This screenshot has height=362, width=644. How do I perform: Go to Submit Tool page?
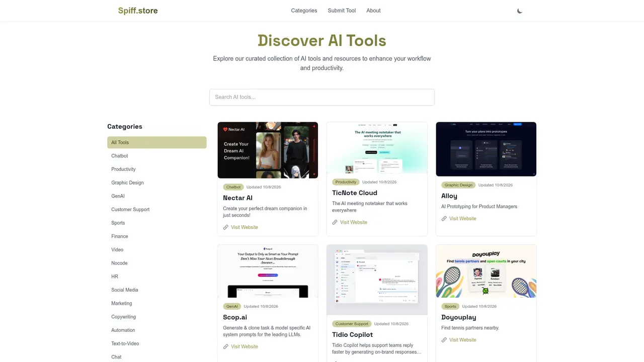click(x=342, y=11)
